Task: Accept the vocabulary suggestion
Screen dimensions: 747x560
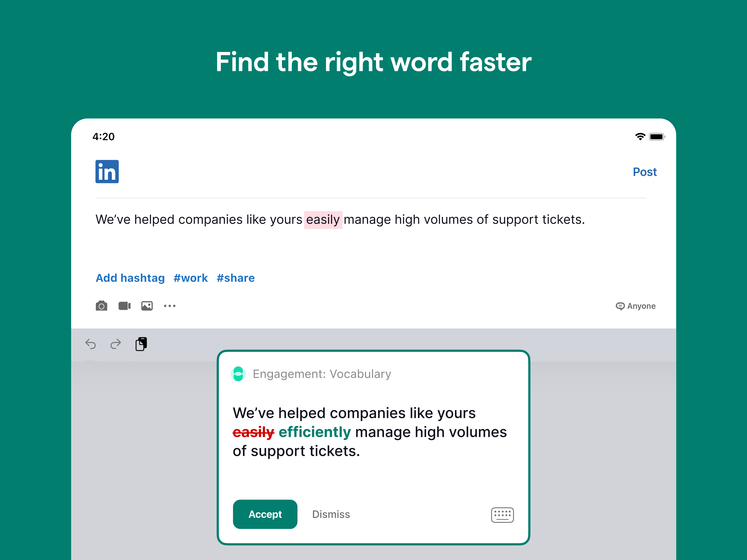Action: point(265,514)
